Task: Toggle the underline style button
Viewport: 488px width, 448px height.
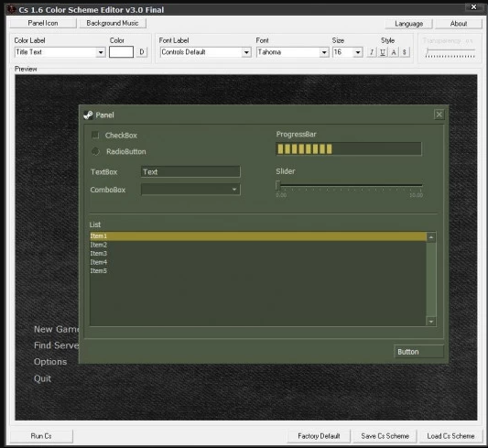Action: (383, 52)
